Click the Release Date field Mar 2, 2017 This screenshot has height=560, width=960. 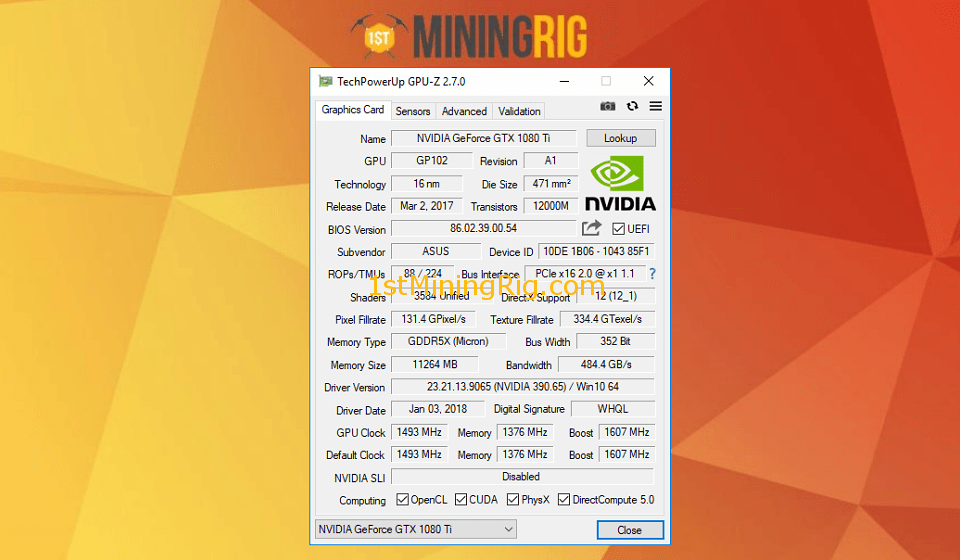click(427, 206)
